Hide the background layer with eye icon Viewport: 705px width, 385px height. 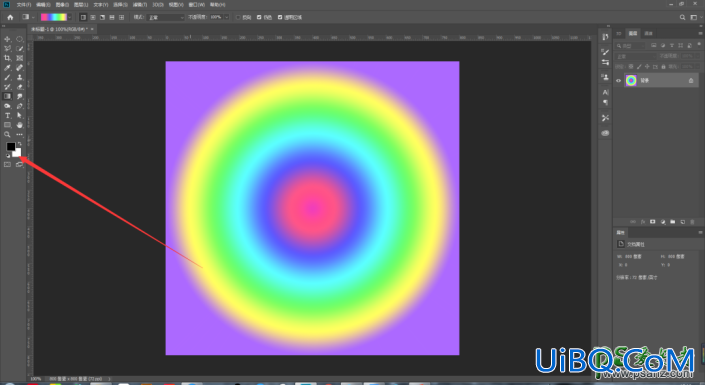pyautogui.click(x=619, y=81)
